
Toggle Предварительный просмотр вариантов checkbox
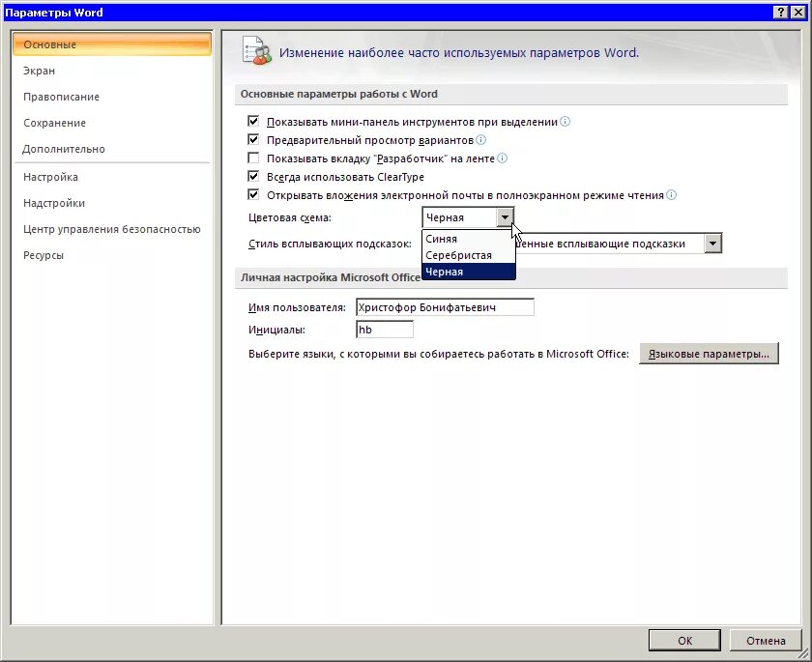point(253,140)
